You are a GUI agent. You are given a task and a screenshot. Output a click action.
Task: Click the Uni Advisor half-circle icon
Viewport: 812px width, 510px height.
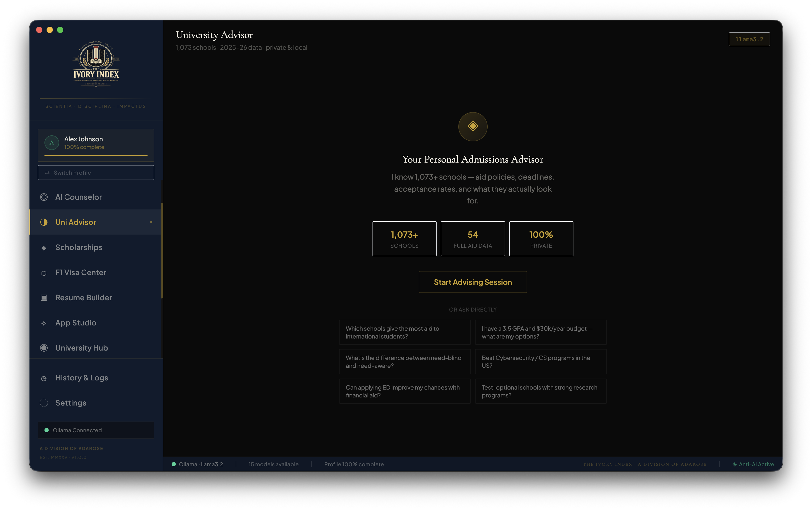[44, 222]
